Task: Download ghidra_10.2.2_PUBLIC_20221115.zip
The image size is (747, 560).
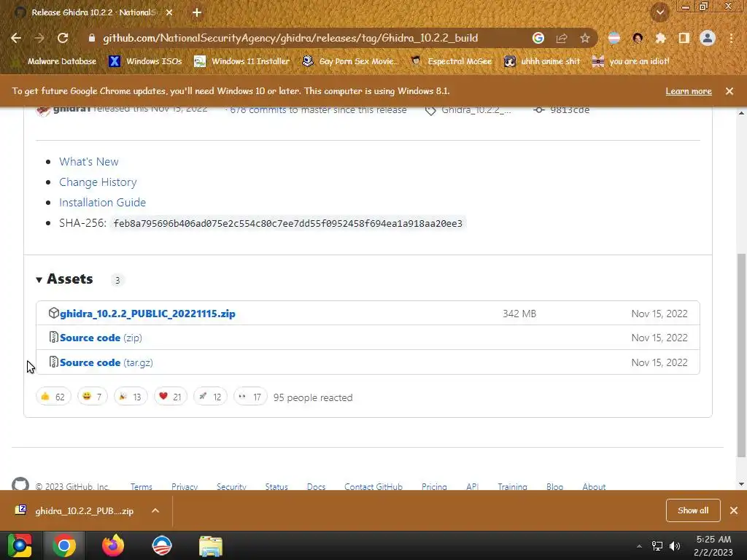Action: click(x=147, y=314)
